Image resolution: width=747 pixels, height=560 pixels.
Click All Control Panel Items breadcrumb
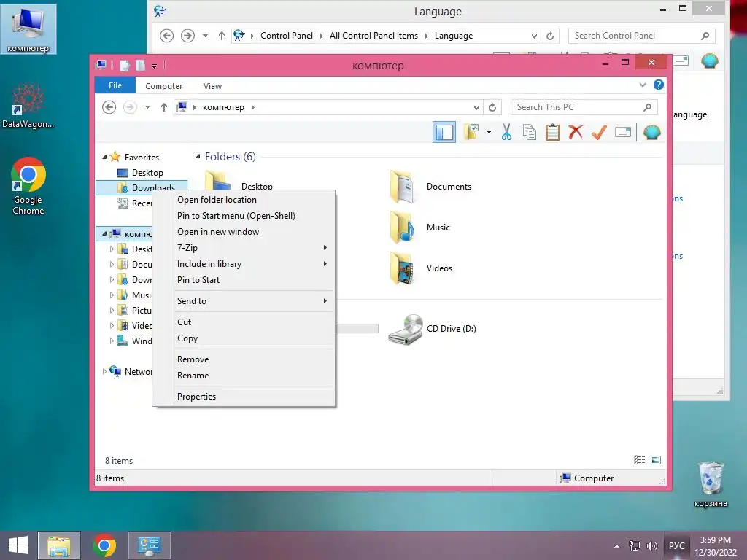click(373, 36)
